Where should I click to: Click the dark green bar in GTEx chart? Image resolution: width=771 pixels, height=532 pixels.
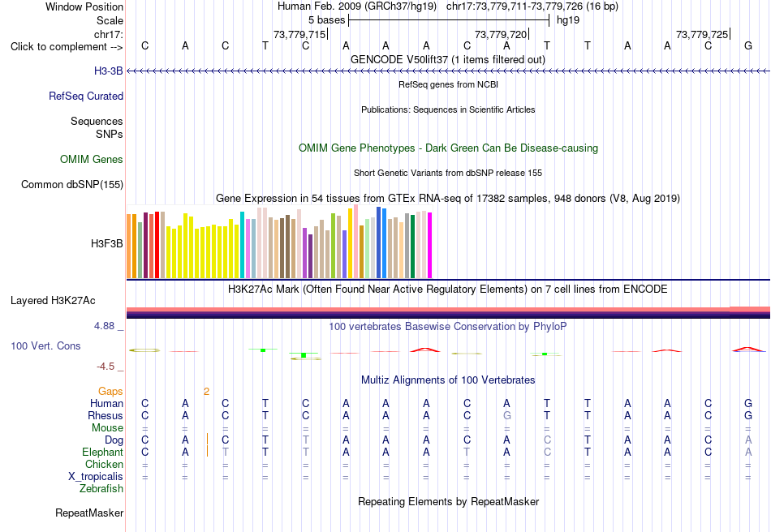[x=412, y=247]
